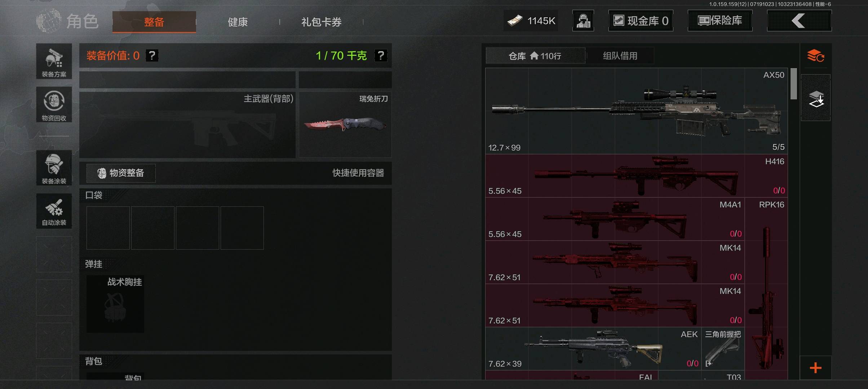Screen dimensions: 868x389
Task: Select the 瑞兔折刀 knife slot
Action: click(x=345, y=125)
